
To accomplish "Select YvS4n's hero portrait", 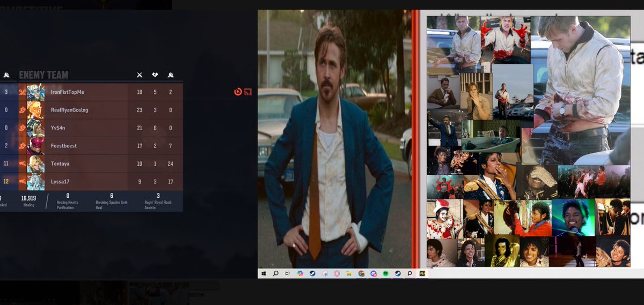I will [35, 128].
